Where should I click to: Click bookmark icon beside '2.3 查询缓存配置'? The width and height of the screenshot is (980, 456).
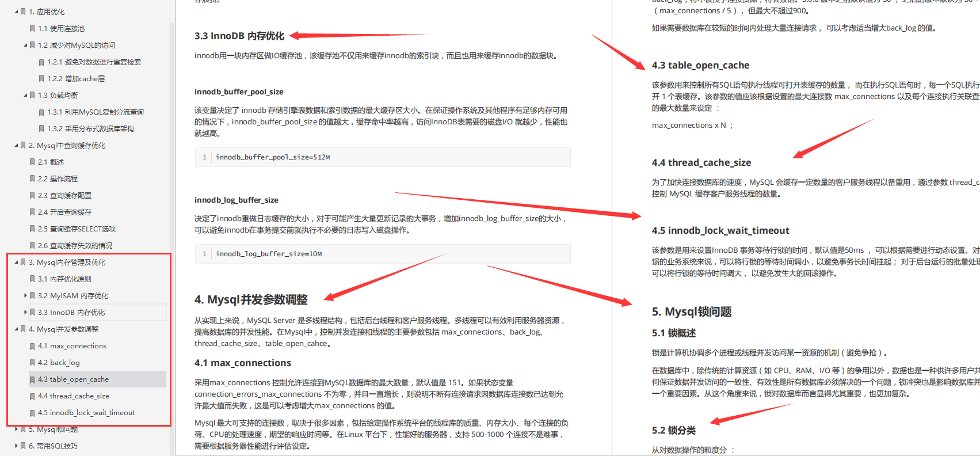click(x=32, y=195)
